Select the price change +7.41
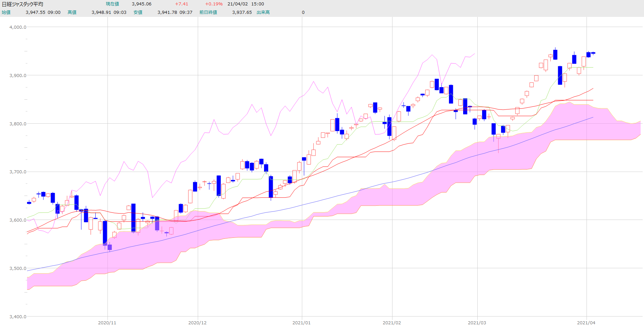Screen dimensions: 644x327 click(x=182, y=4)
